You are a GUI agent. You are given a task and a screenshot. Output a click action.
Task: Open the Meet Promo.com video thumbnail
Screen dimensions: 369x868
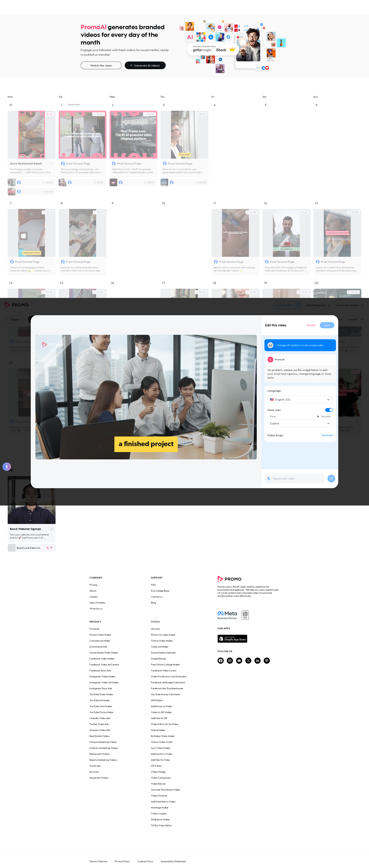(133, 134)
